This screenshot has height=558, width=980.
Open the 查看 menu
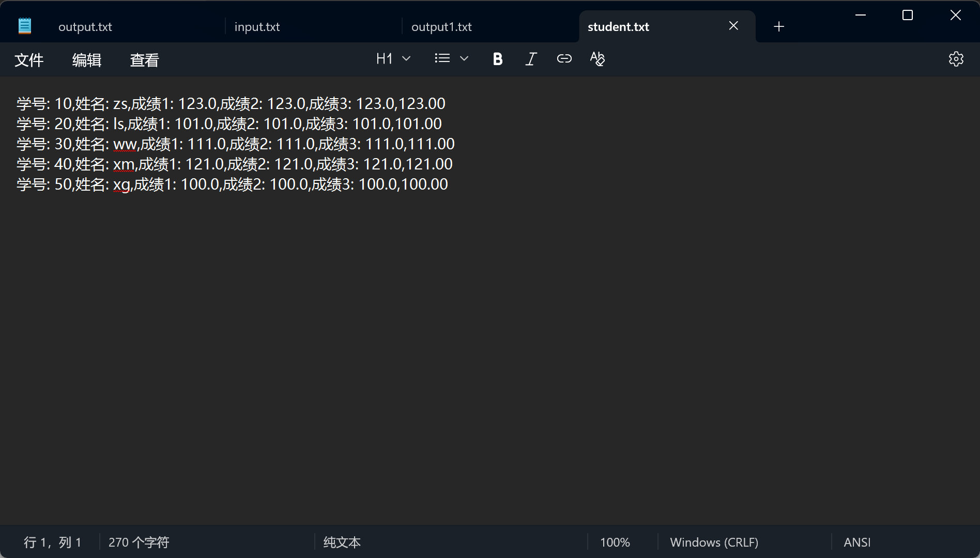coord(145,60)
